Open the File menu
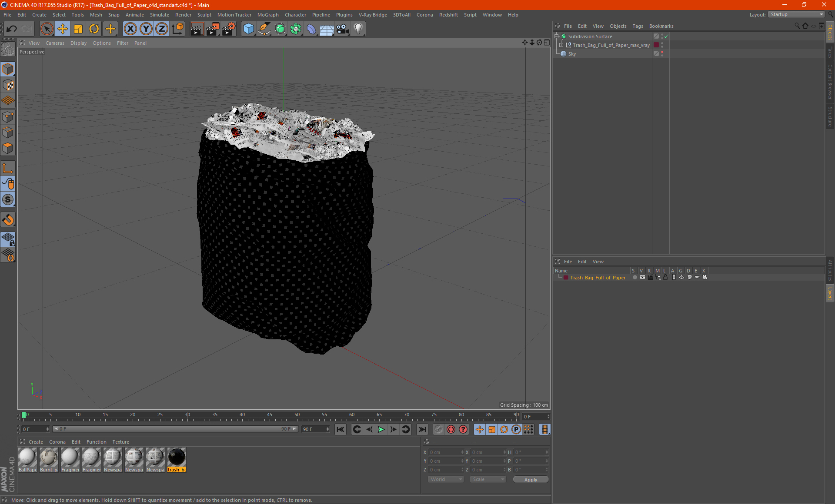The image size is (835, 504). (7, 15)
